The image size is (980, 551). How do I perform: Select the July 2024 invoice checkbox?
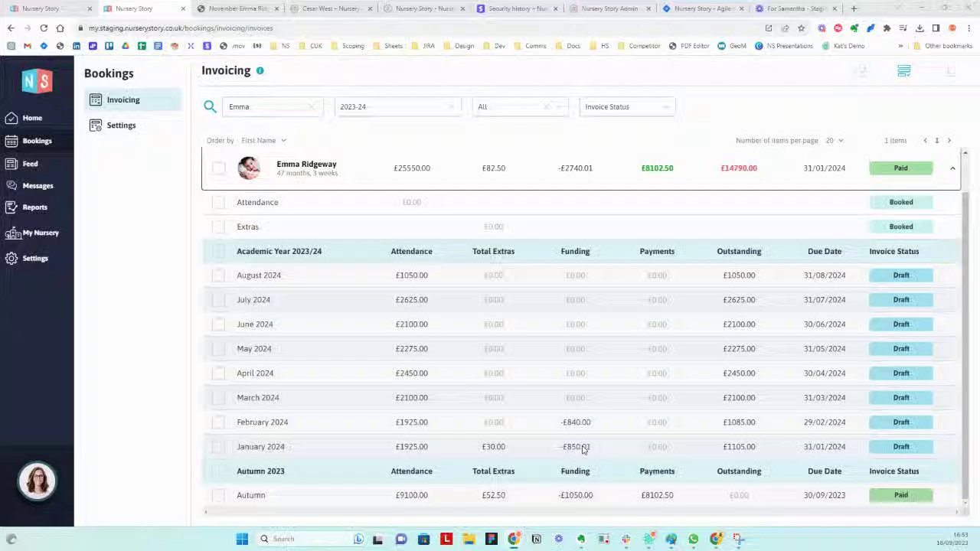click(219, 300)
